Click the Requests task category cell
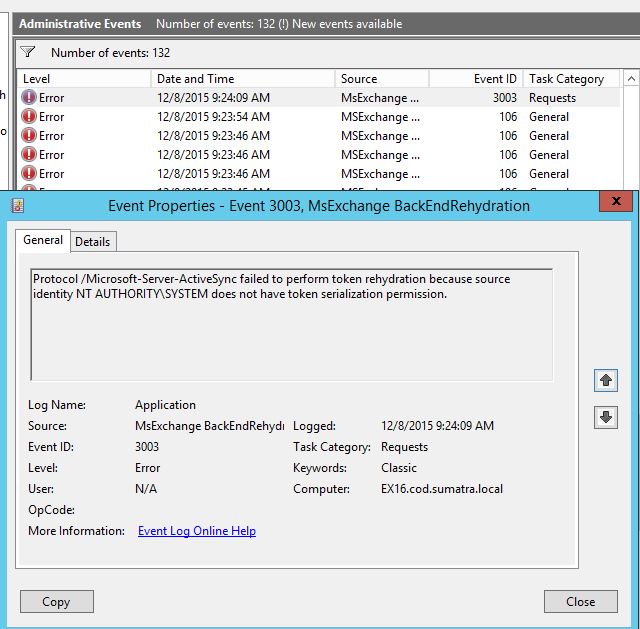This screenshot has height=629, width=640. (552, 98)
